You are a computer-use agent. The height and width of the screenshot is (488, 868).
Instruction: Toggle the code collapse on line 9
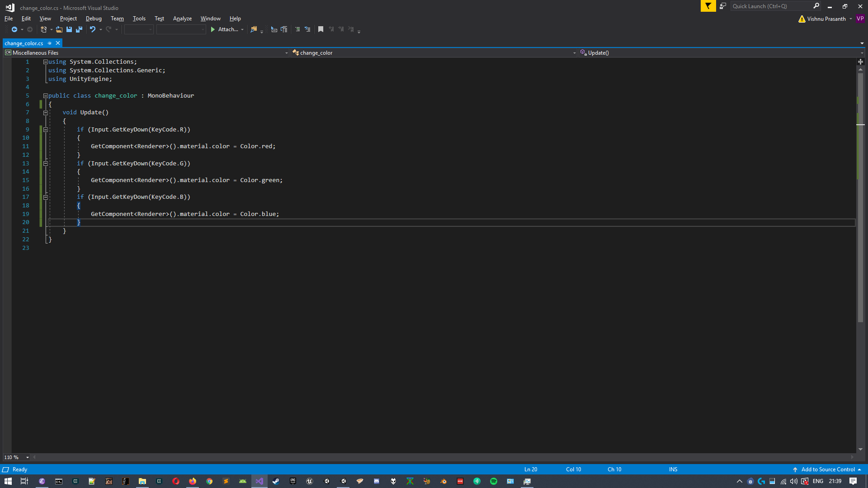click(x=45, y=129)
